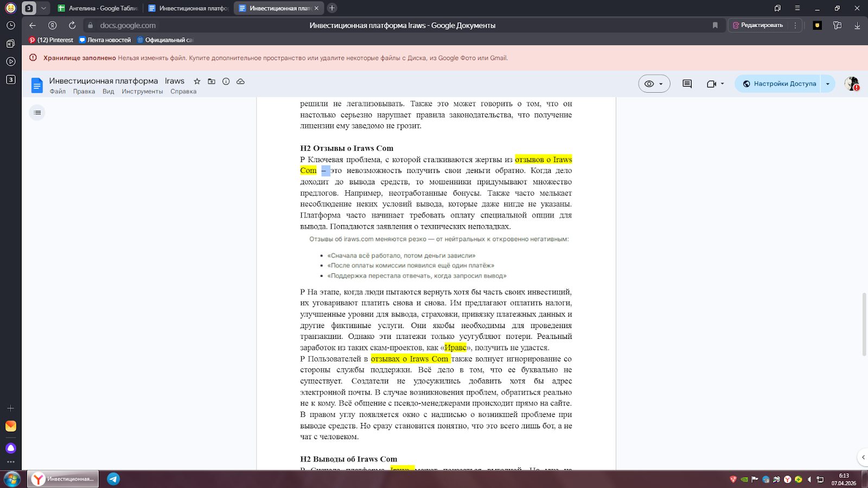Image resolution: width=868 pixels, height=488 pixels.
Task: Open Telegram from the taskbar
Action: (113, 479)
